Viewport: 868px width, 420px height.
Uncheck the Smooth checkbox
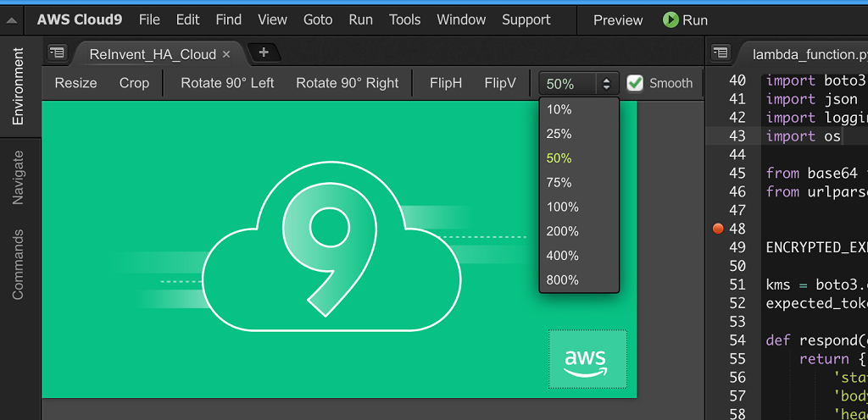[x=635, y=83]
